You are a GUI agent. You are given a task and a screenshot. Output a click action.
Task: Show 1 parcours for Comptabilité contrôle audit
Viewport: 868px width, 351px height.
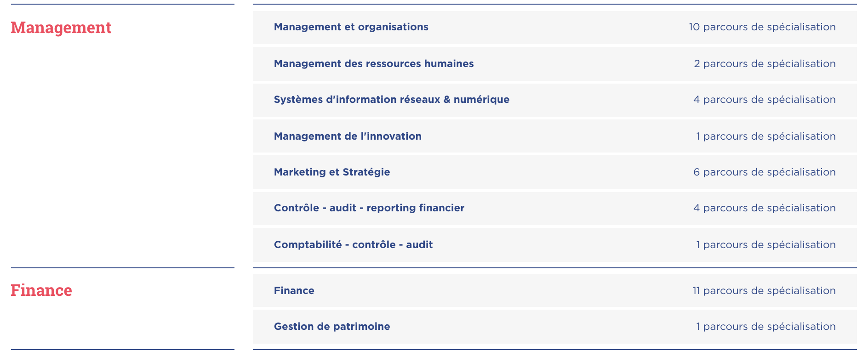click(765, 245)
